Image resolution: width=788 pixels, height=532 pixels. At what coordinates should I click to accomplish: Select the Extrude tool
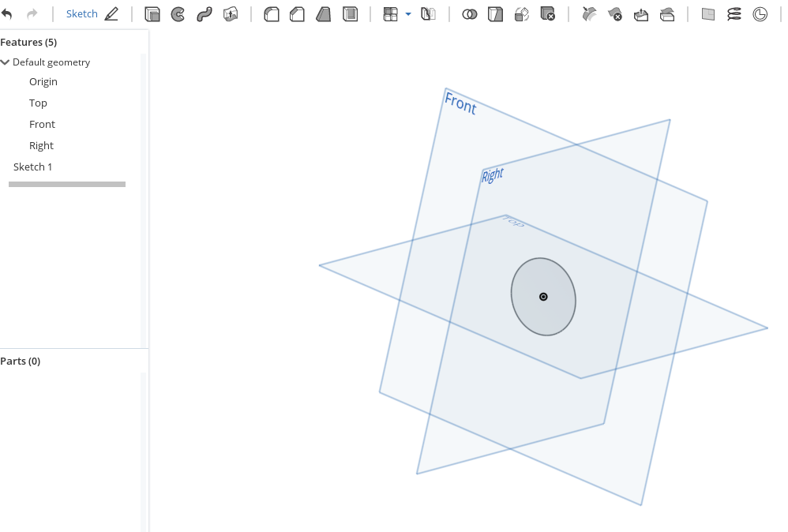pyautogui.click(x=152, y=14)
